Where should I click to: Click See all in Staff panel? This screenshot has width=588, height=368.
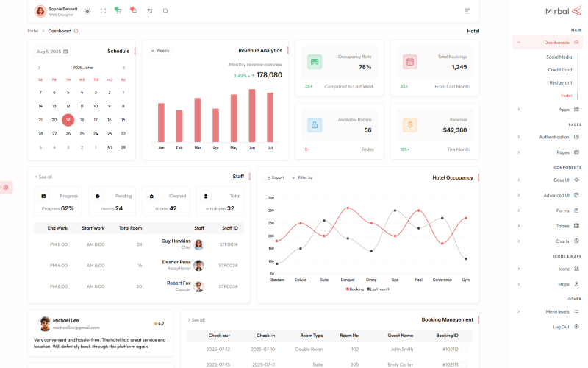43,177
